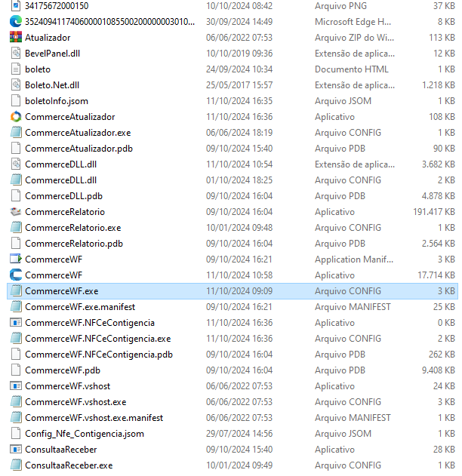The width and height of the screenshot is (462, 476).
Task: Click the image icon of 34175672000150 PNG
Action: [16, 6]
